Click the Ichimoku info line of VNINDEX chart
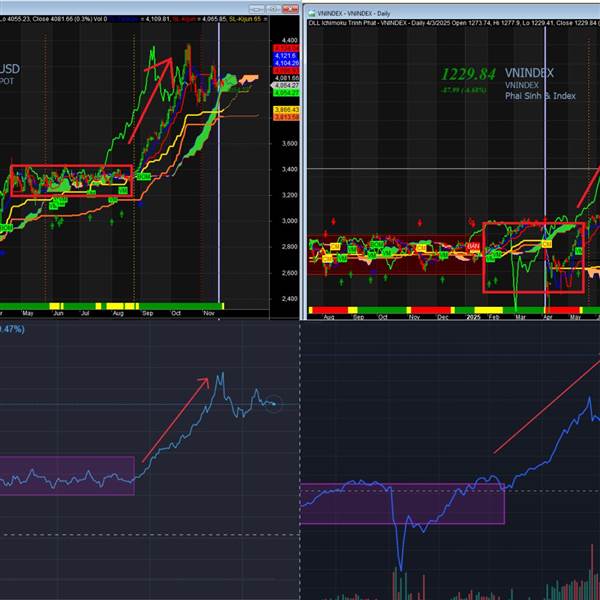Image resolution: width=600 pixels, height=600 pixels. pyautogui.click(x=454, y=23)
